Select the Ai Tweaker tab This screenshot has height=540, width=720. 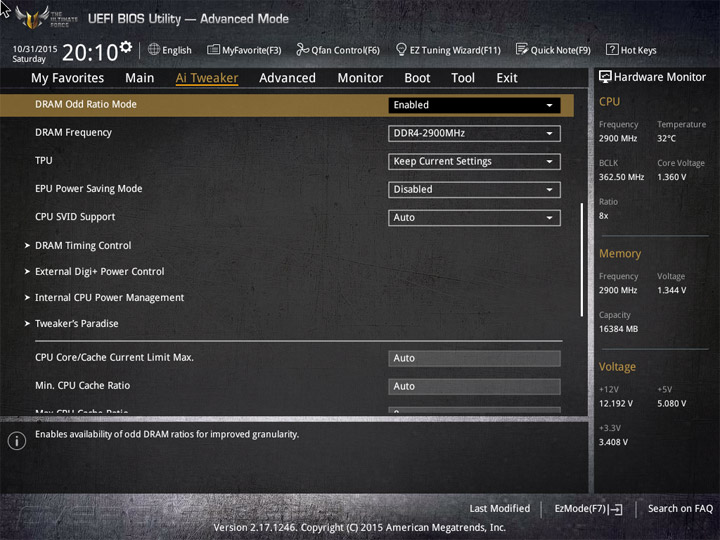[207, 78]
